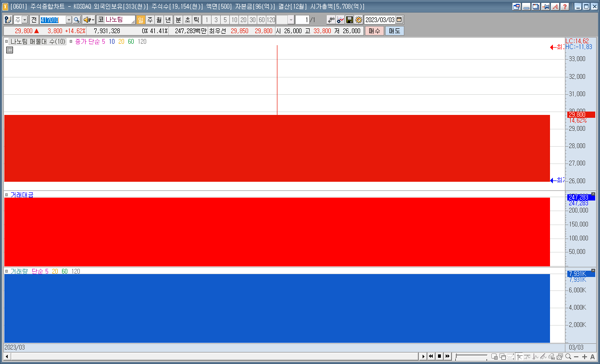The width and height of the screenshot is (600, 364).
Task: Select the 월 monthly period button
Action: click(159, 20)
